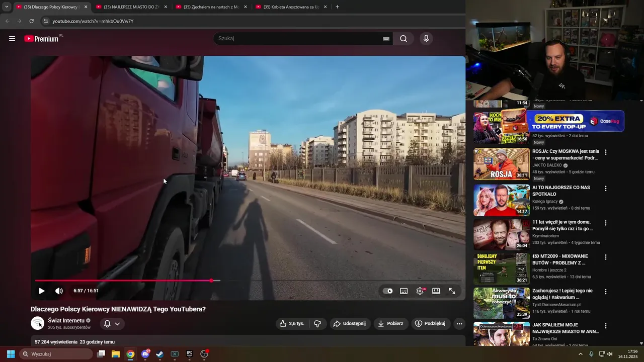644x362 pixels.
Task: Open clock showing 17:56 16.11.2025
Action: coord(627,354)
